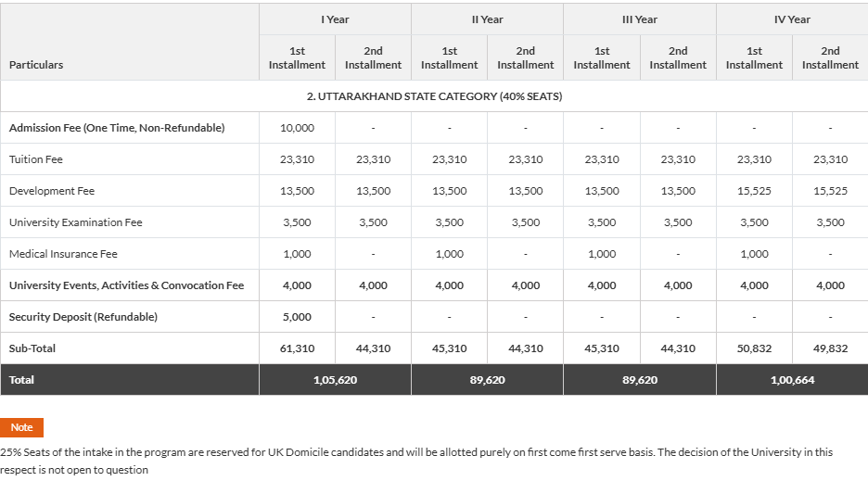Click the Admission Fee row label
This screenshot has height=481, width=868.
(x=117, y=128)
